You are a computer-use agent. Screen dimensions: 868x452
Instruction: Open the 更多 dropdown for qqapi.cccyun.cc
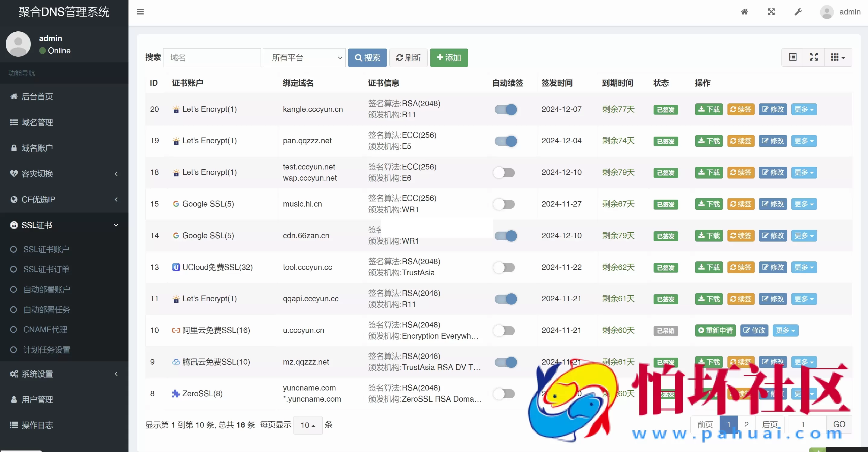coord(804,299)
